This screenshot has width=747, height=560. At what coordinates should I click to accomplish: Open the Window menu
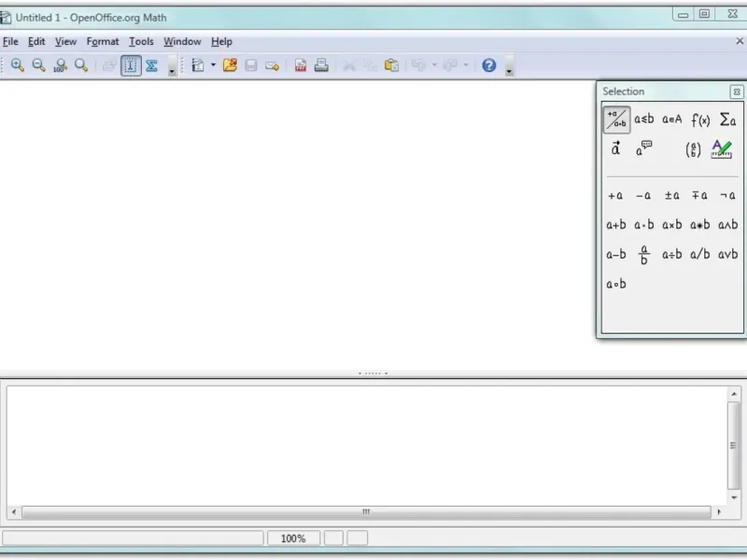tap(182, 41)
